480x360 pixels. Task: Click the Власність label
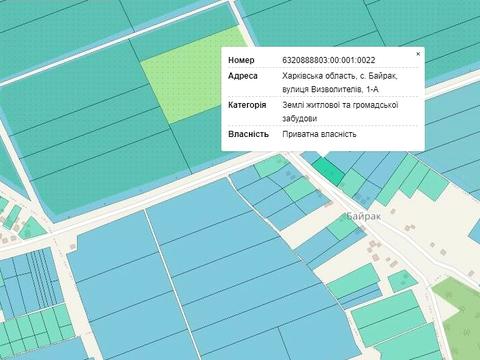pyautogui.click(x=248, y=134)
